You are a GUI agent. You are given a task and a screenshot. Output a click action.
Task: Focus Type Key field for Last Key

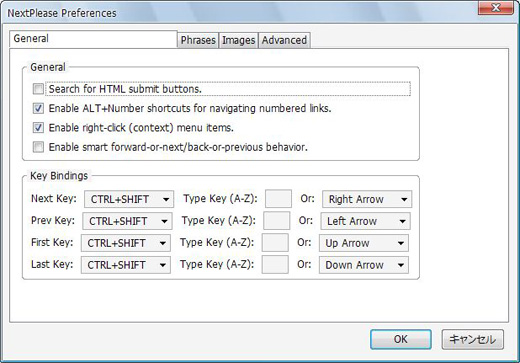tap(275, 264)
